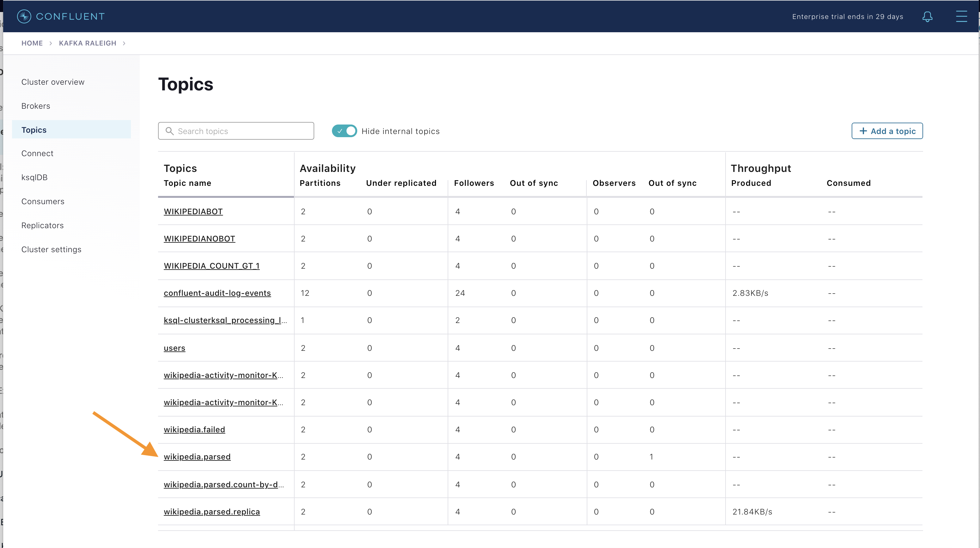The height and width of the screenshot is (548, 980).
Task: Select Topics in sidebar
Action: [x=71, y=130]
